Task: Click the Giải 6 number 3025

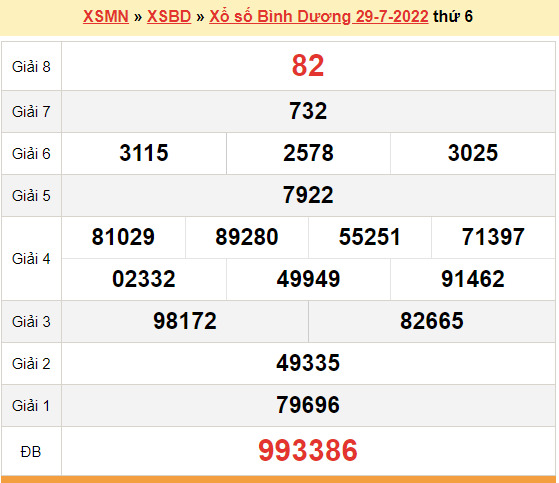Action: [473, 153]
